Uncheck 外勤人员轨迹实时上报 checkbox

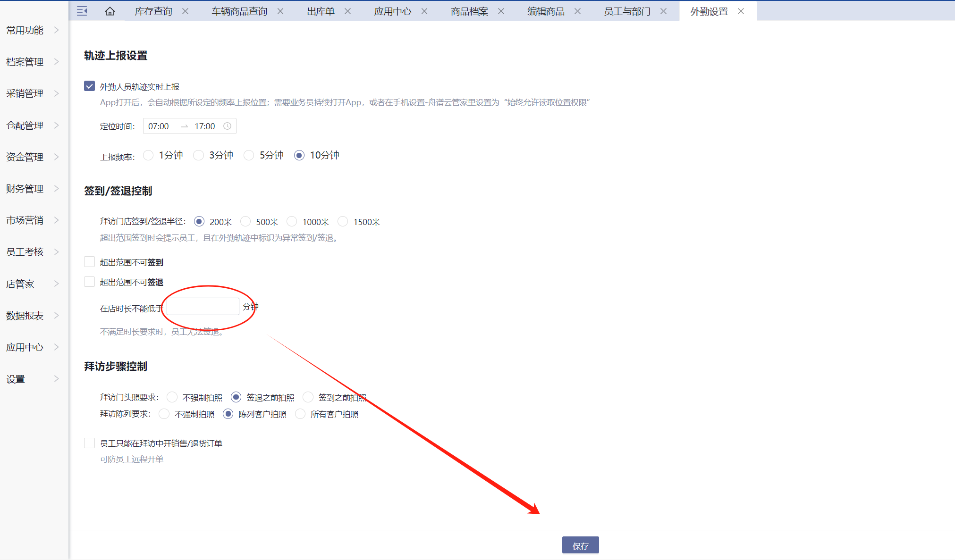pos(89,86)
